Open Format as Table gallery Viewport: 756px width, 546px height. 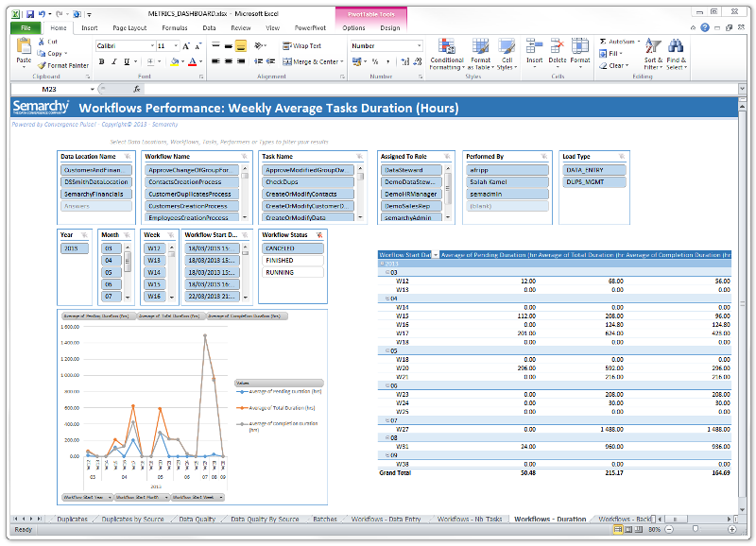(480, 54)
